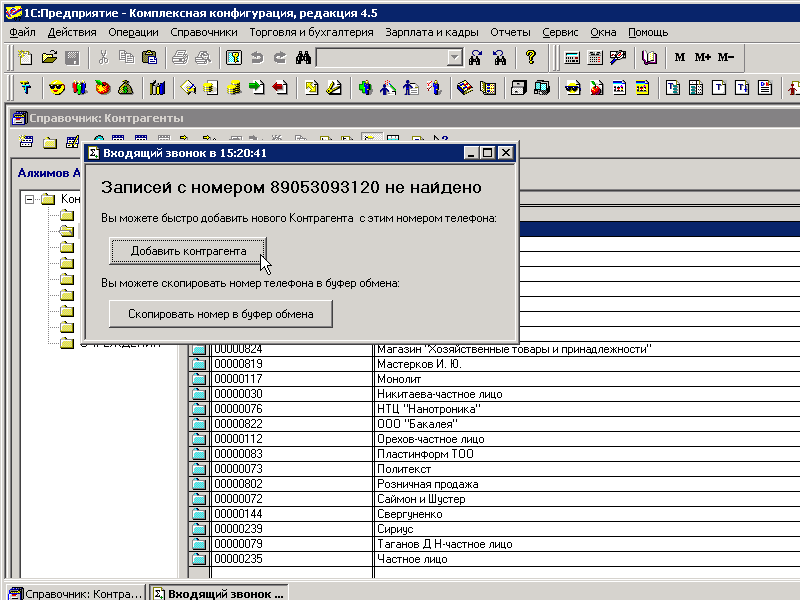Click the red apple icon in second toolbar
This screenshot has height=600, width=800.
(103, 88)
